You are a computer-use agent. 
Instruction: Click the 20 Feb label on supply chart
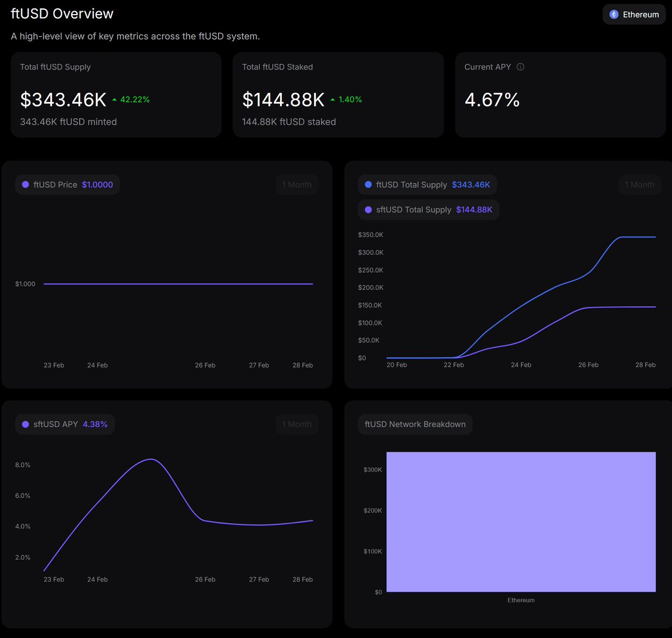click(396, 365)
